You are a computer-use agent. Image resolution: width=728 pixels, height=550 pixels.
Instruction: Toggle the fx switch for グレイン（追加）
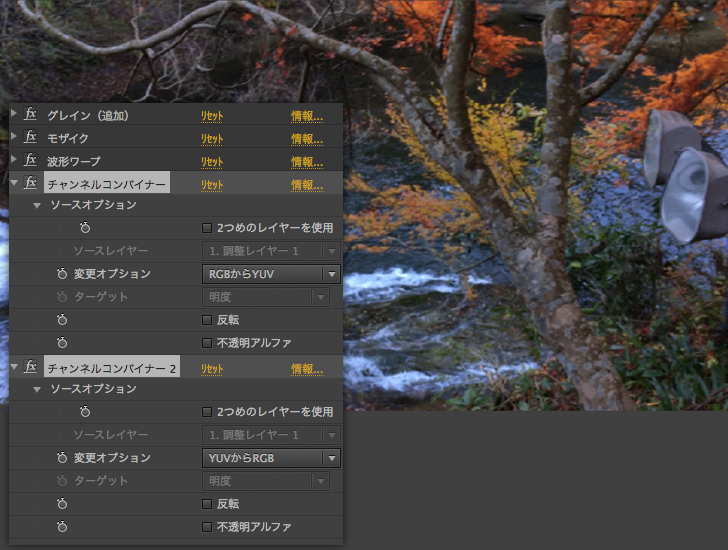click(x=30, y=115)
